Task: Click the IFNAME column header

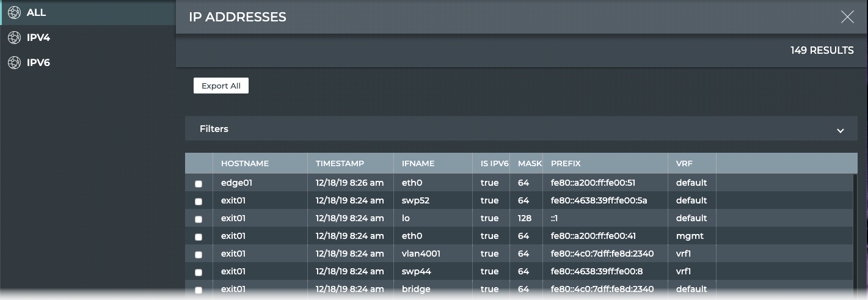Action: pyautogui.click(x=418, y=164)
